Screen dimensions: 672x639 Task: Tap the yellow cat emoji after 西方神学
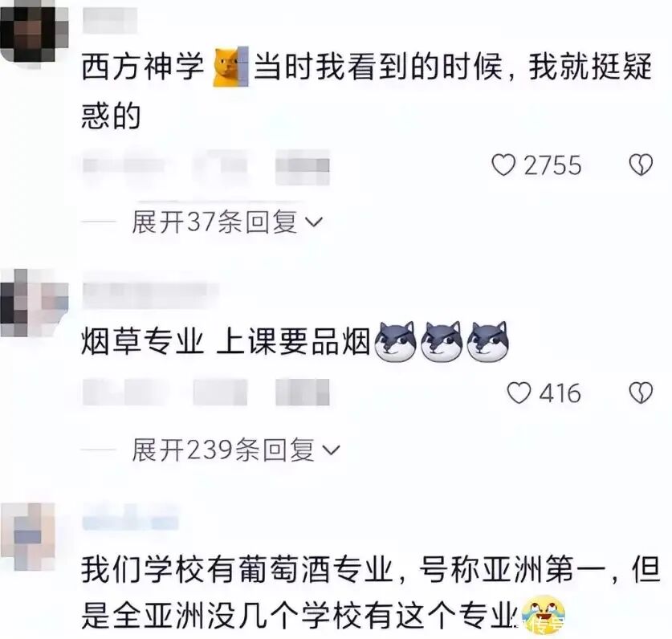coord(230,67)
